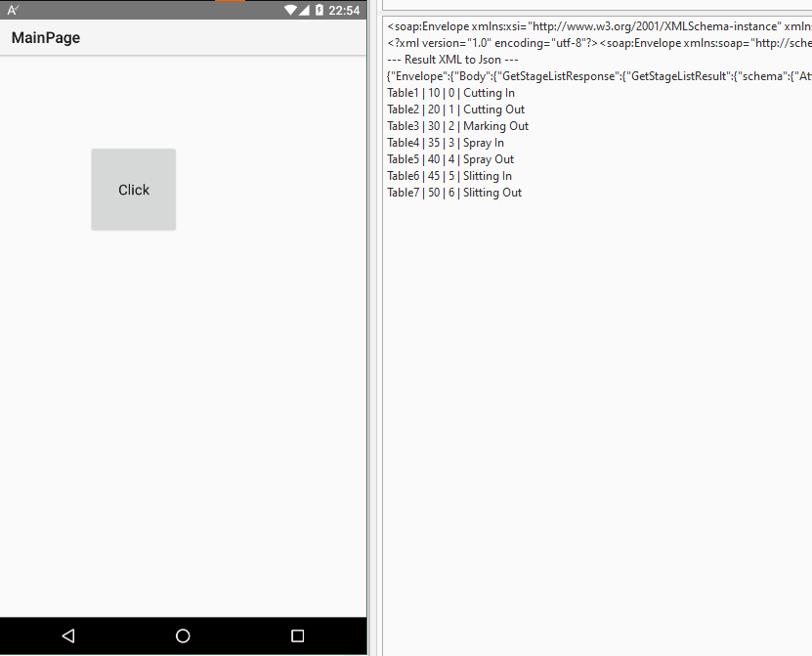Tap the recent apps square icon
812x656 pixels.
[x=298, y=635]
